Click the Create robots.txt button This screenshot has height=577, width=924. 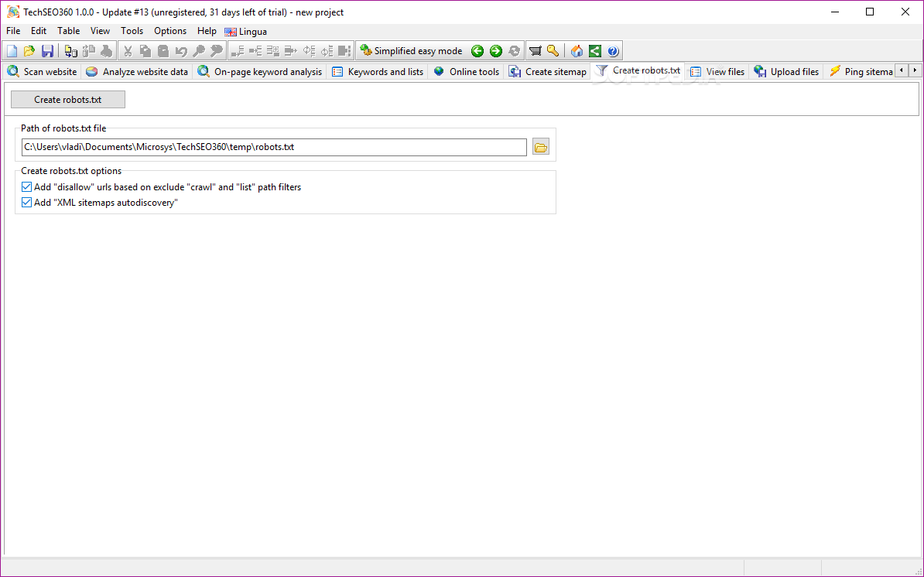(68, 100)
